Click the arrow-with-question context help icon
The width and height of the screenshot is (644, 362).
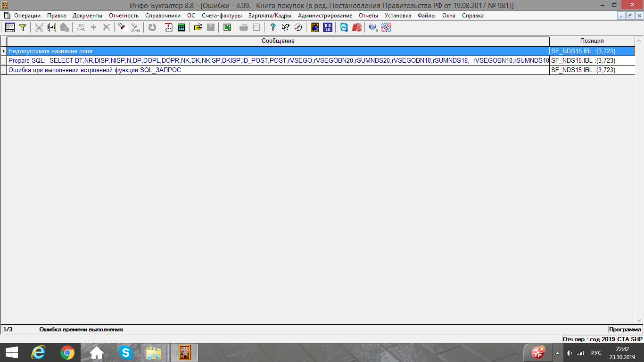285,27
